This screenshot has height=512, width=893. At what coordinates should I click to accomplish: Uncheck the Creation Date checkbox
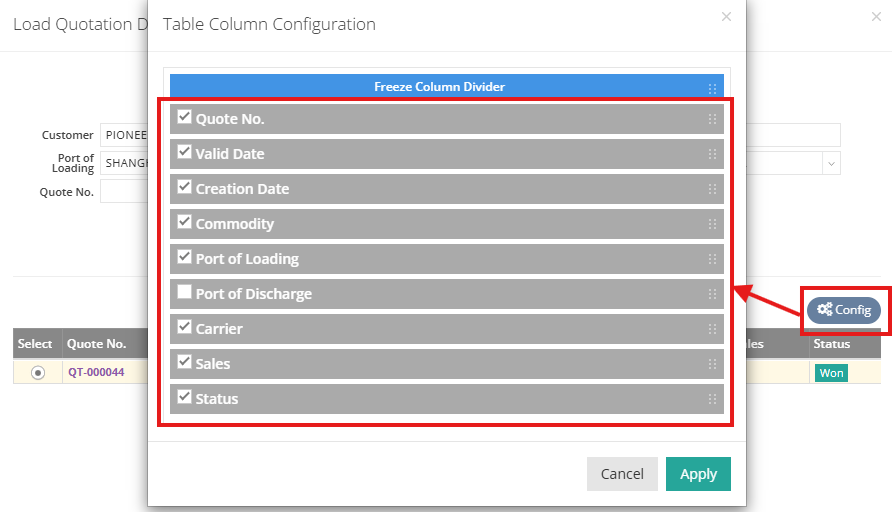coord(184,187)
